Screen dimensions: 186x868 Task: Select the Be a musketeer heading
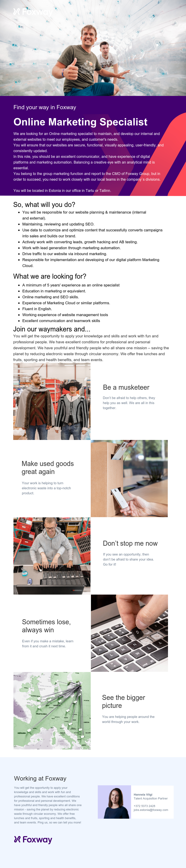tap(126, 387)
